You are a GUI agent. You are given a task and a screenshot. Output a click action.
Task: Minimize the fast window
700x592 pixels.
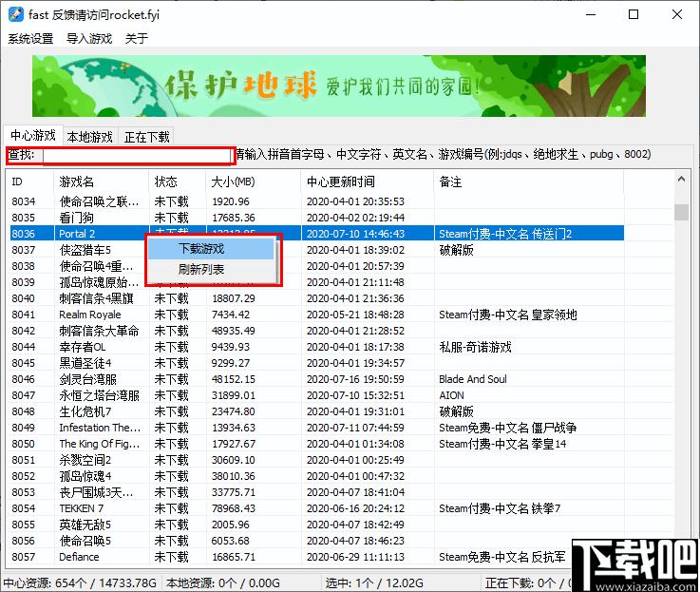(x=591, y=15)
